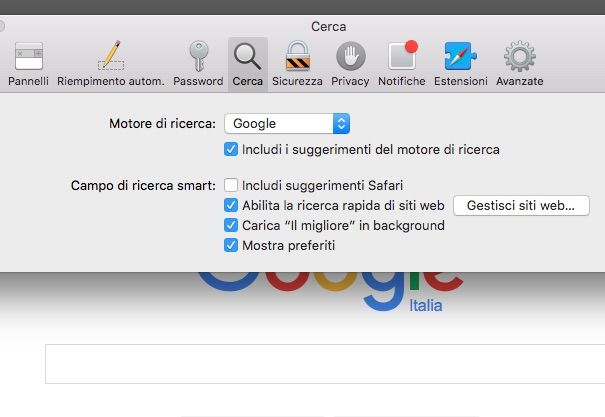The image size is (605, 417).
Task: Click the Google search input field
Action: (x=325, y=364)
